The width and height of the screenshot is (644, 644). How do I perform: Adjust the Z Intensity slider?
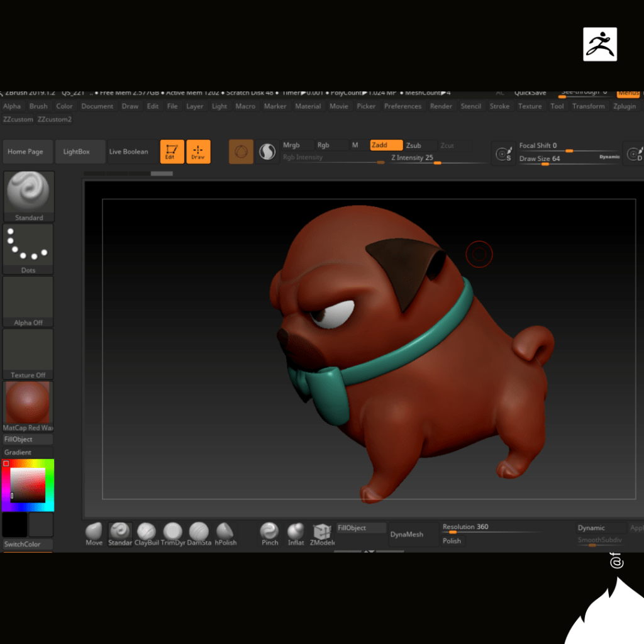(x=436, y=162)
